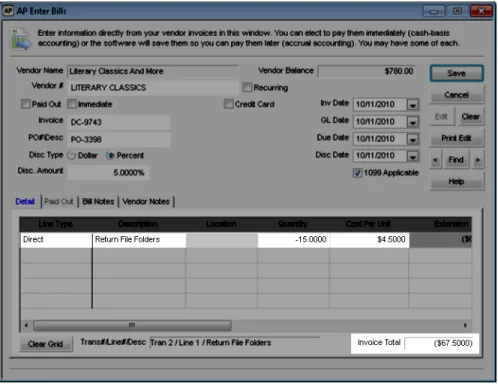Click the Due Date text 10/11/2010
The height and width of the screenshot is (384, 498).
pos(375,139)
